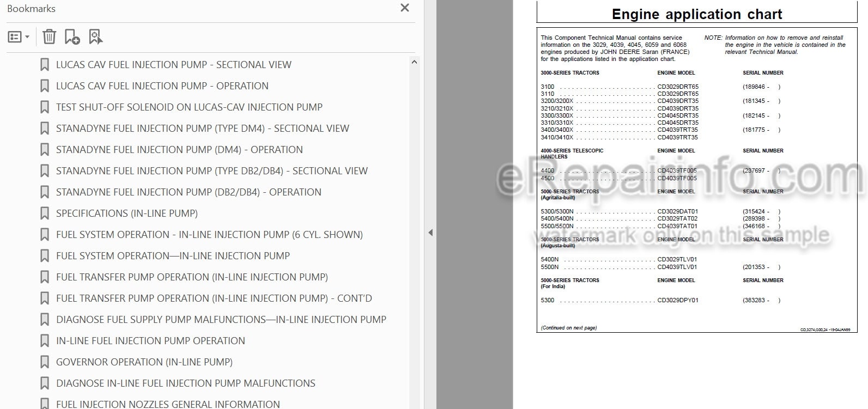The image size is (868, 409).
Task: Click engine model CD3029DPY01 in the chart
Action: coord(678,300)
